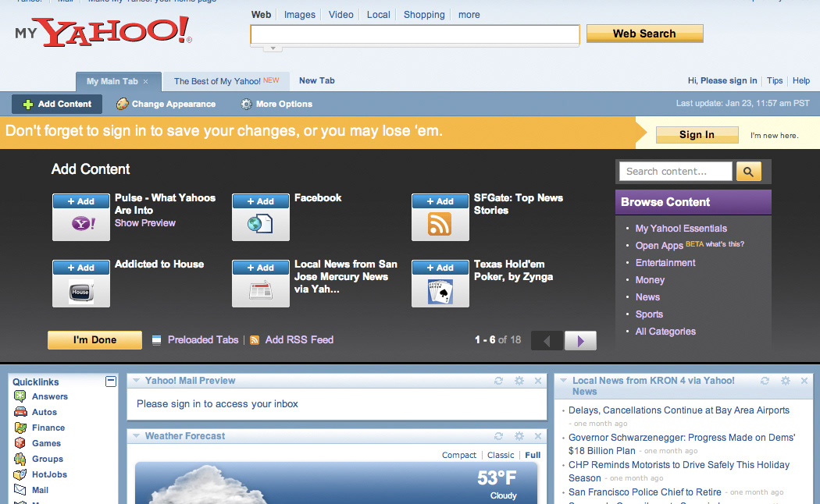The image size is (820, 504).
Task: Click the yellow Sign In button
Action: point(697,135)
